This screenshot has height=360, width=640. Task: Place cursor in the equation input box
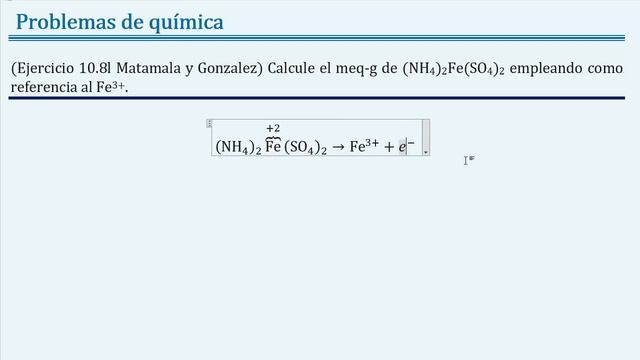[x=317, y=138]
